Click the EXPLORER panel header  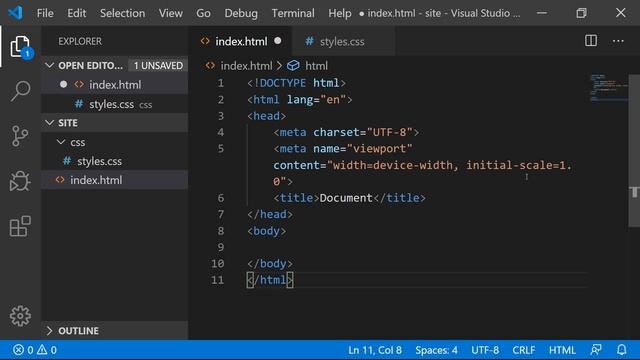[x=80, y=41]
